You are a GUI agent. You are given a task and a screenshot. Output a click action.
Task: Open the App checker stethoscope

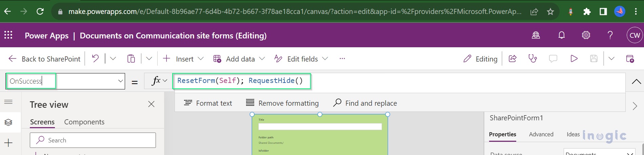tap(532, 58)
